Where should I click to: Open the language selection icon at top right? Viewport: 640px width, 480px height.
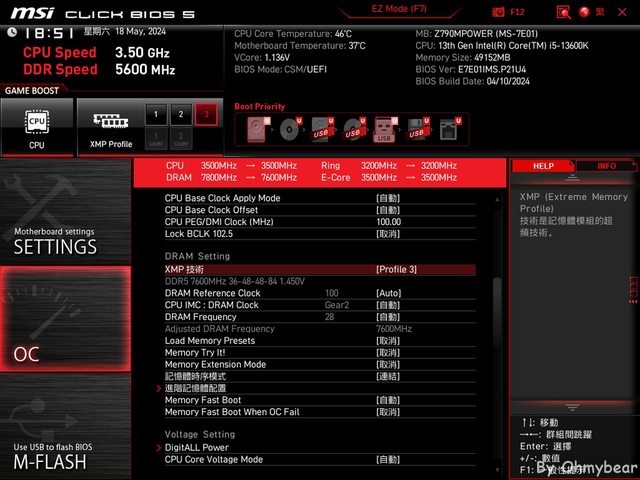coord(585,12)
